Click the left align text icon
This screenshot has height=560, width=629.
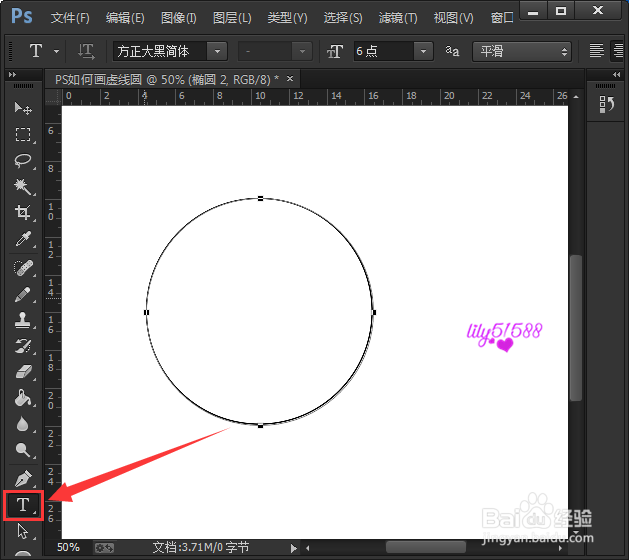597,51
